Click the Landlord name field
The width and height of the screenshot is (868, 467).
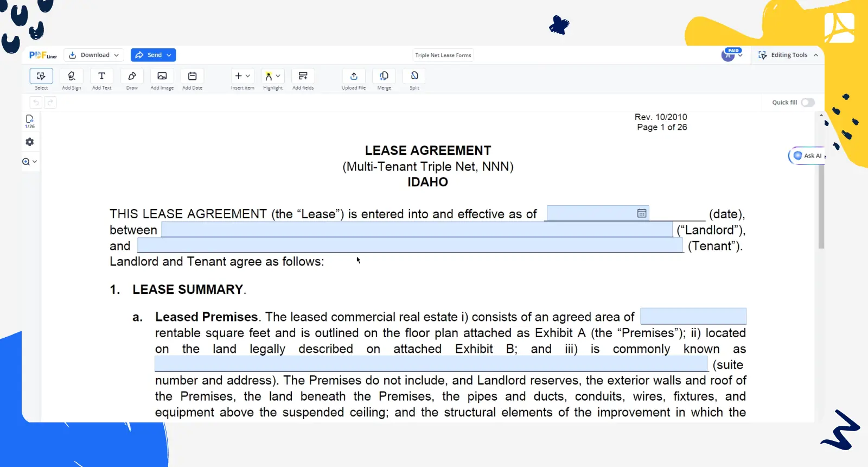[x=417, y=230]
